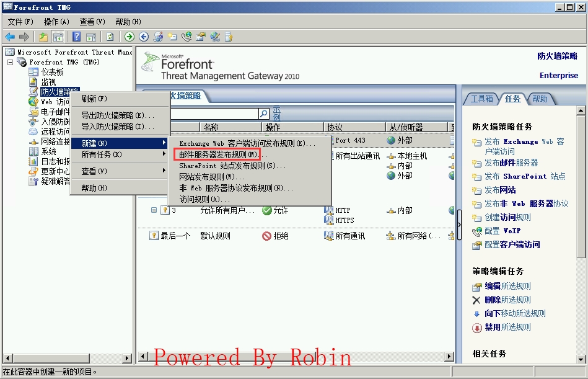Click the green right-arrow circle toolbar icon
588x379 pixels.
(x=129, y=37)
